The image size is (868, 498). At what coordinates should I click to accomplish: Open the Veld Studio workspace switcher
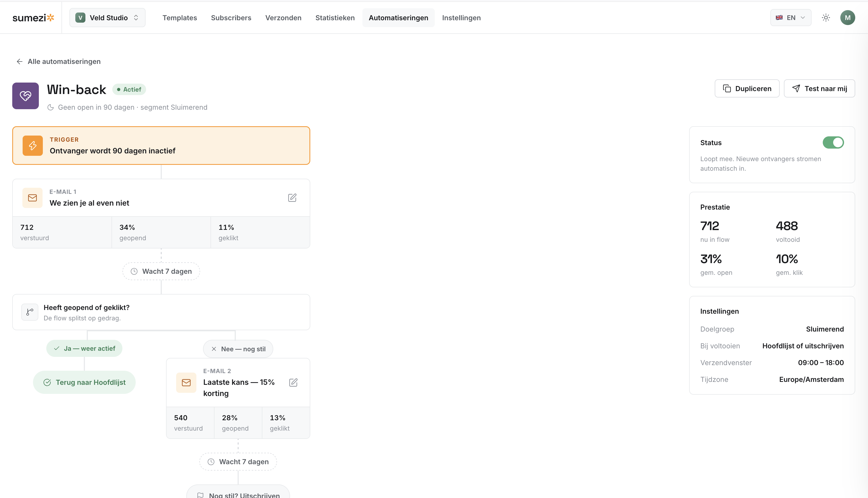pos(107,18)
